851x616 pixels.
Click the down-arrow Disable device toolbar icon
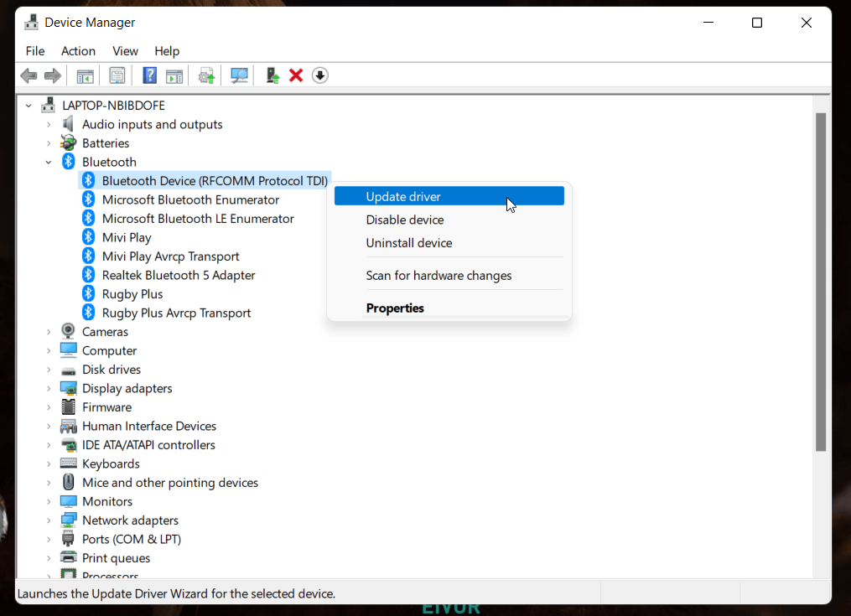click(320, 75)
